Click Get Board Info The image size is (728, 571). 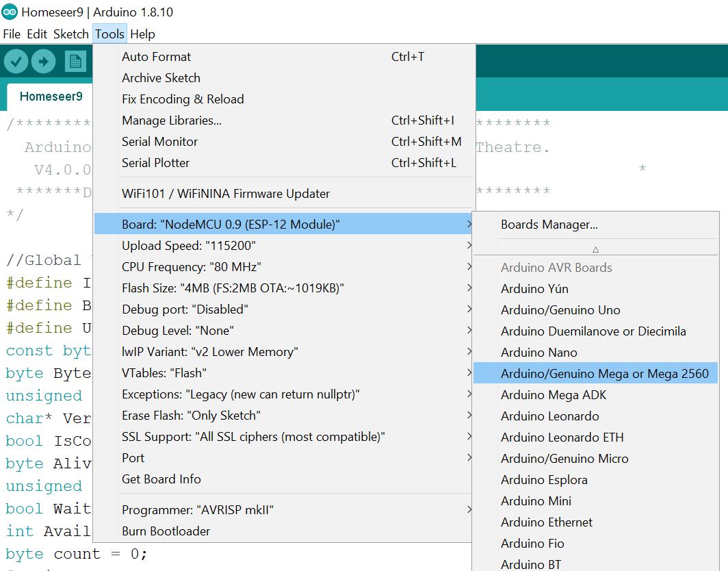tap(161, 479)
